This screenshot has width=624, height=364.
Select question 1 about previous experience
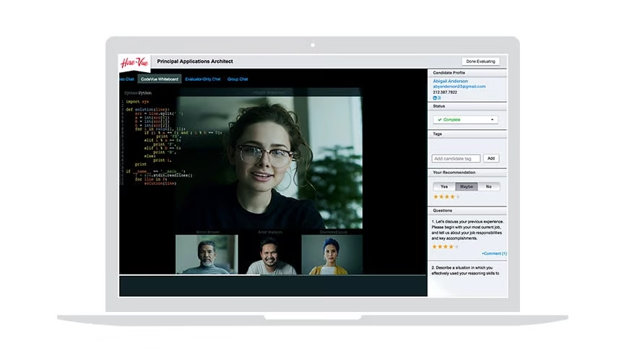coord(467,230)
